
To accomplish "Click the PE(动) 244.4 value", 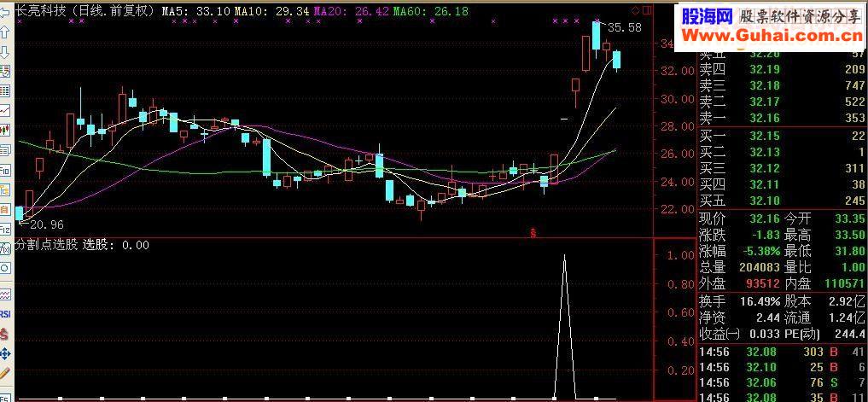I will pyautogui.click(x=850, y=334).
